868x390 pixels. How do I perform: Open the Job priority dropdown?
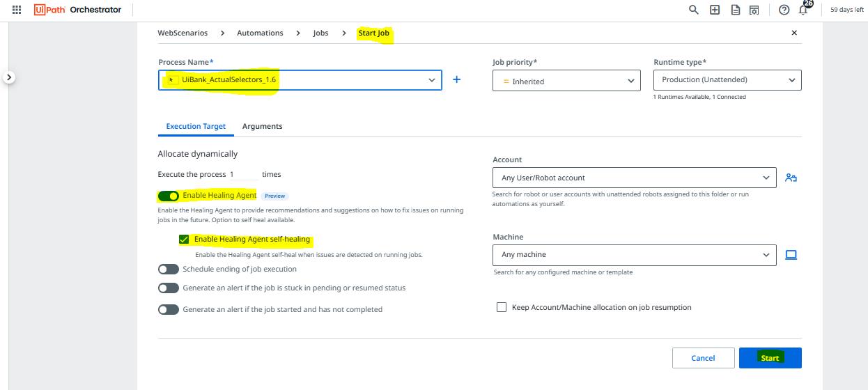point(566,81)
